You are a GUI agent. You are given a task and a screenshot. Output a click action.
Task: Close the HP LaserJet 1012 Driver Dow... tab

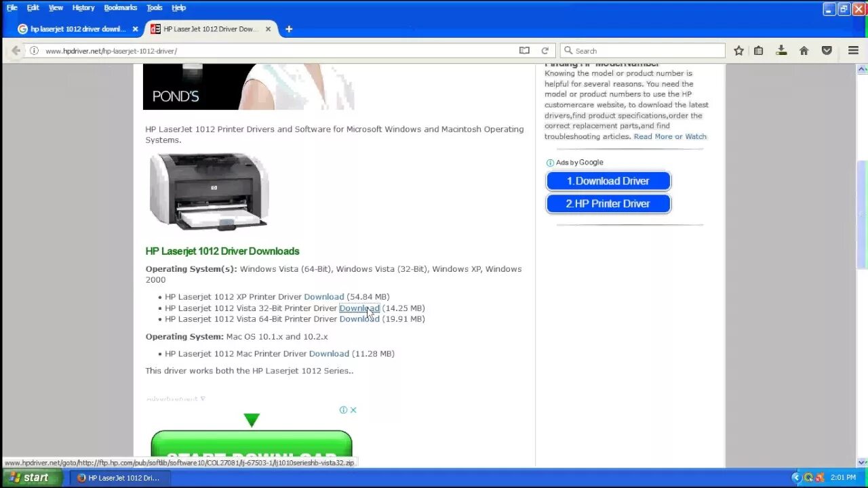tap(268, 29)
